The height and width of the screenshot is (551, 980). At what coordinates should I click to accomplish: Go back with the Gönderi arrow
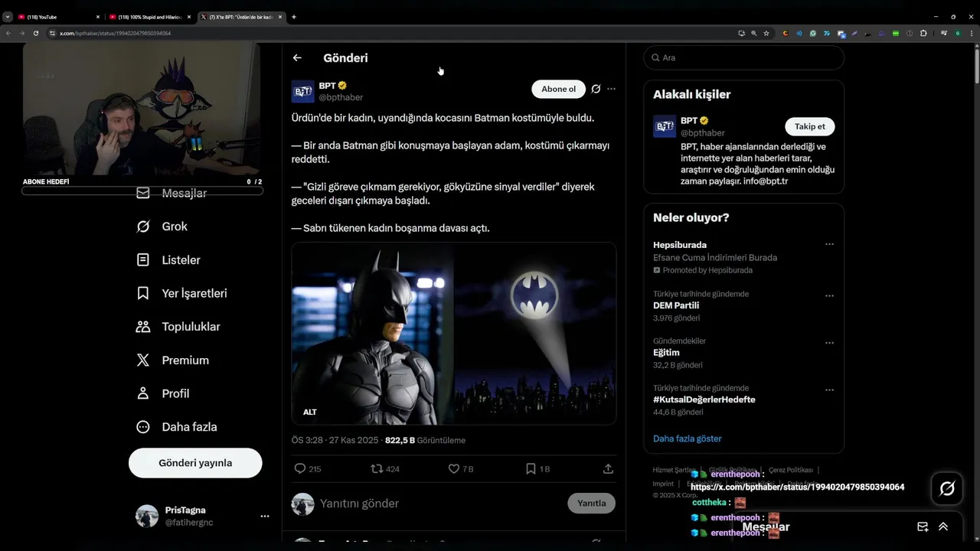tap(297, 57)
